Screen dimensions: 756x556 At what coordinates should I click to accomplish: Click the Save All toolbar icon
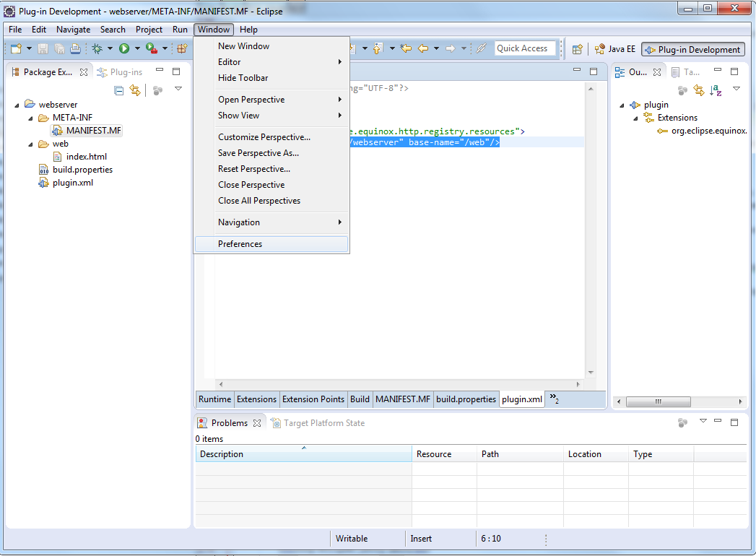[x=59, y=48]
